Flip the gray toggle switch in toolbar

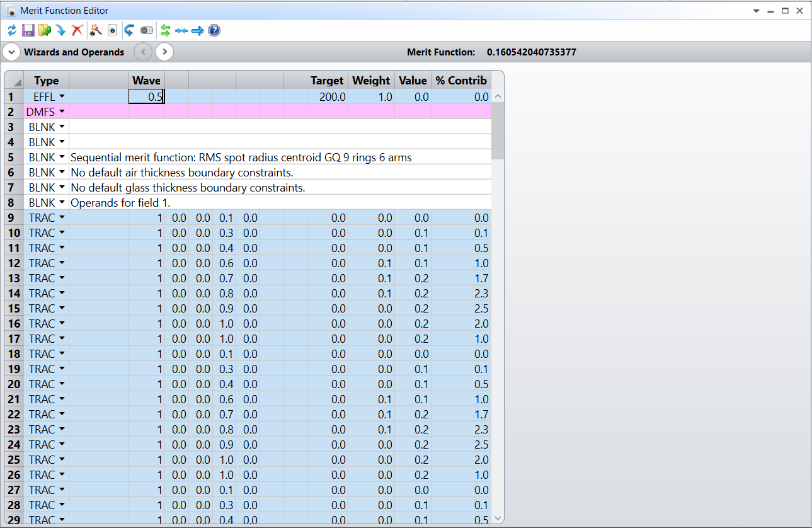click(147, 30)
